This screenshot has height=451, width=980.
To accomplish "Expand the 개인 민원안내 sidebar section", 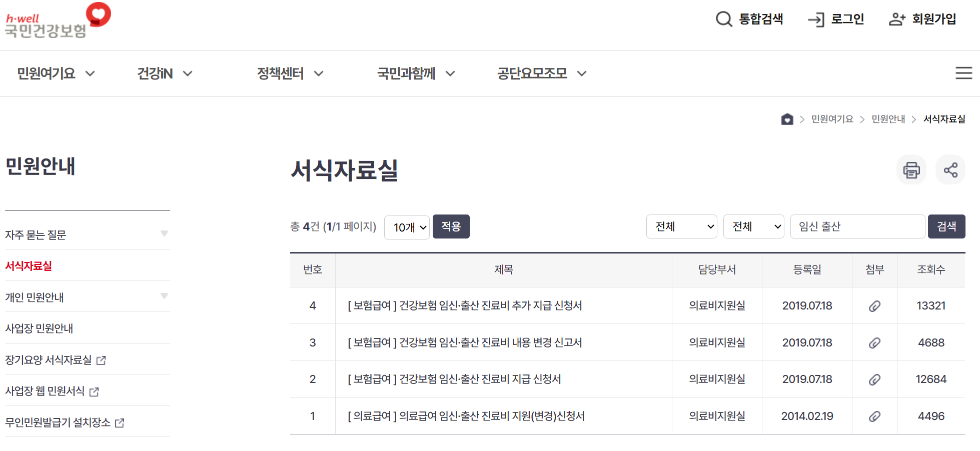I will (x=164, y=296).
